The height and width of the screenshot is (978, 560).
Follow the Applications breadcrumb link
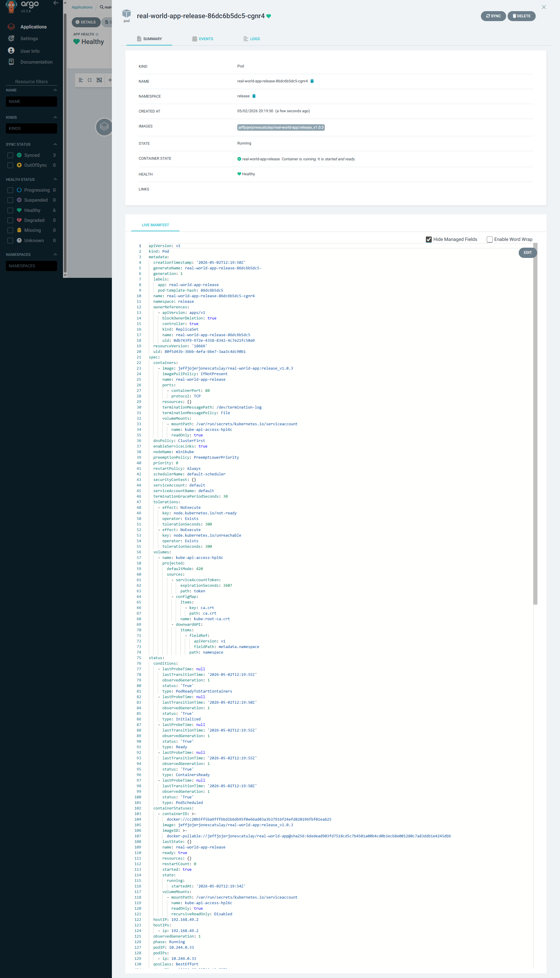[x=82, y=7]
